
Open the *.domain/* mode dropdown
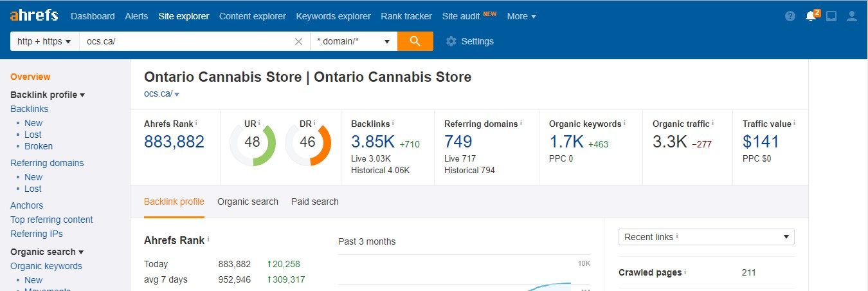[x=354, y=41]
